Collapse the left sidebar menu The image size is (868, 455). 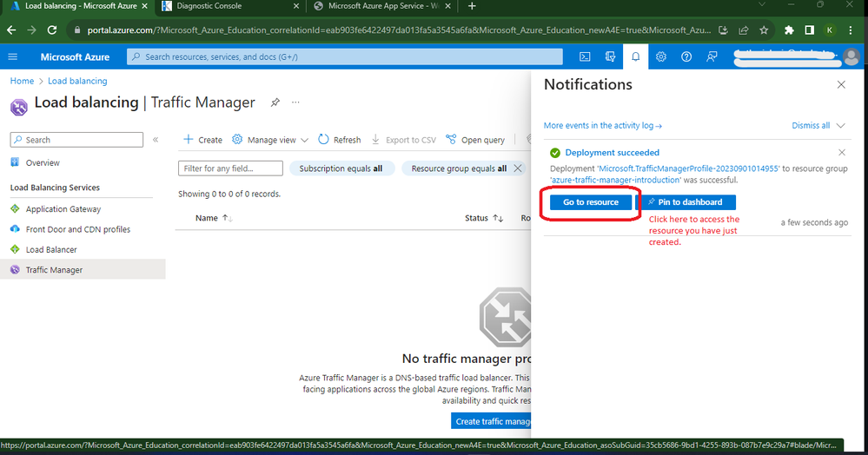(156, 140)
